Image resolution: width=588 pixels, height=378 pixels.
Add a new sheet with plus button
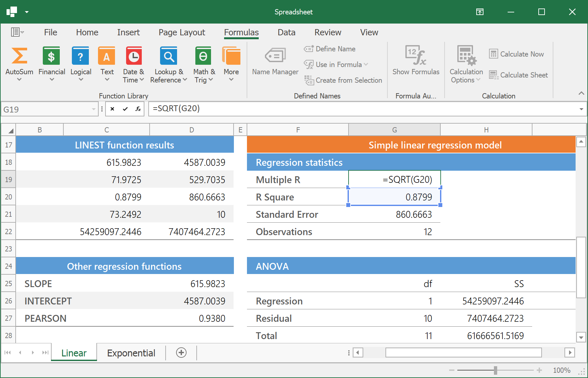[181, 352]
